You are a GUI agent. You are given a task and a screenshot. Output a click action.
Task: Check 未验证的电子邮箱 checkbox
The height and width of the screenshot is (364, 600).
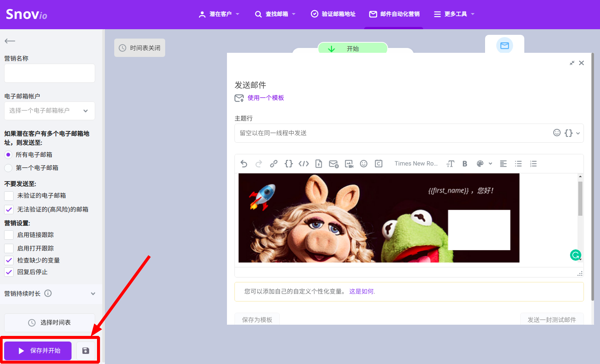pyautogui.click(x=9, y=195)
